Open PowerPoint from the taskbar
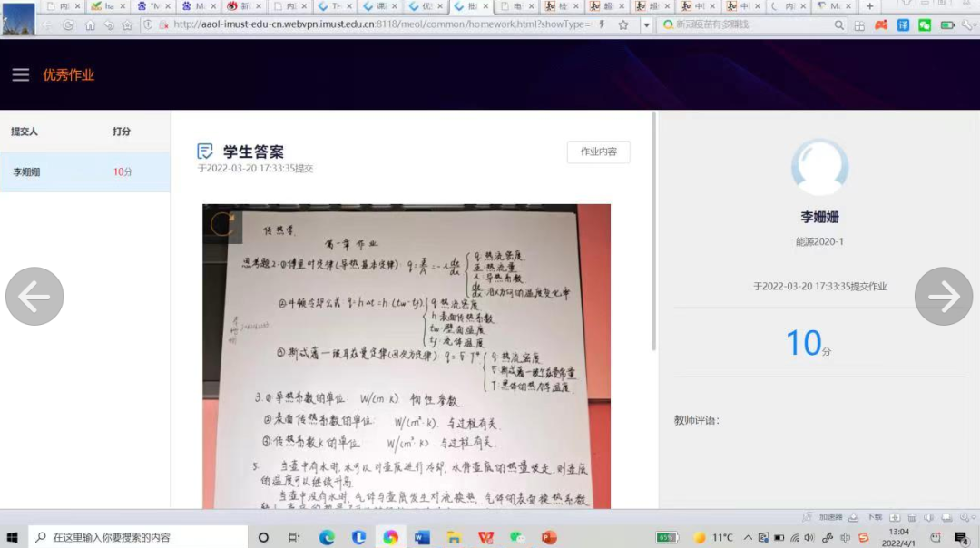The height and width of the screenshot is (548, 980). click(x=548, y=537)
